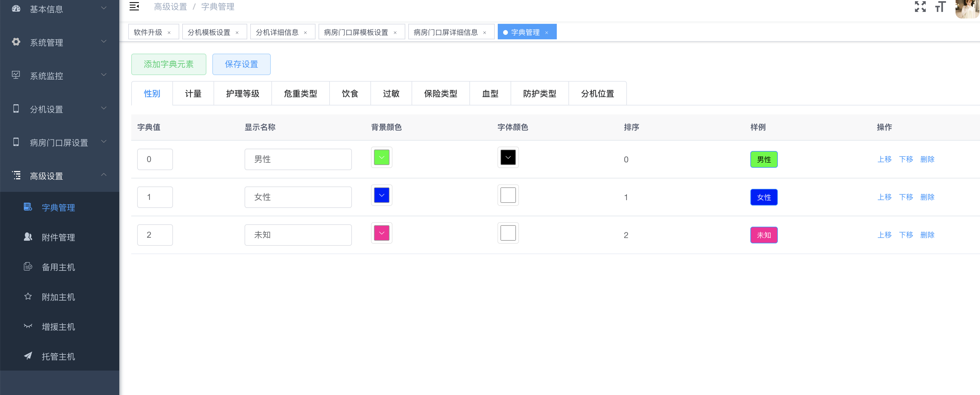The width and height of the screenshot is (980, 395).
Task: Click the 保存设置 button
Action: (x=241, y=64)
